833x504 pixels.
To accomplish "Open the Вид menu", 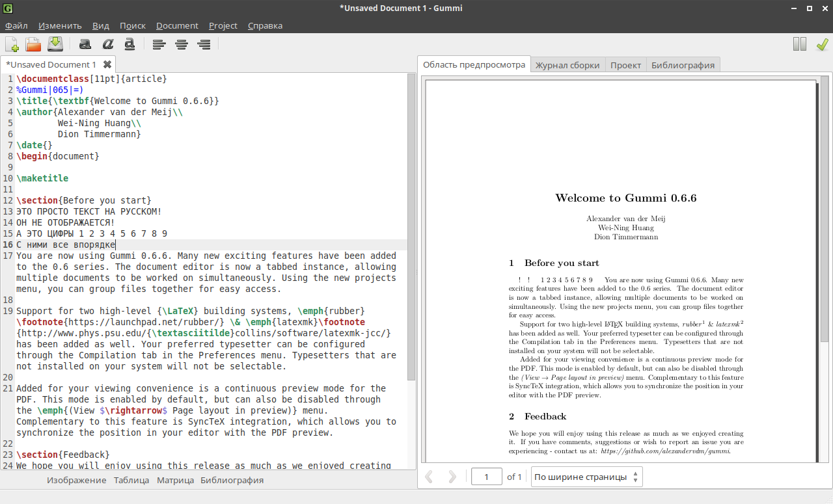I will (101, 25).
